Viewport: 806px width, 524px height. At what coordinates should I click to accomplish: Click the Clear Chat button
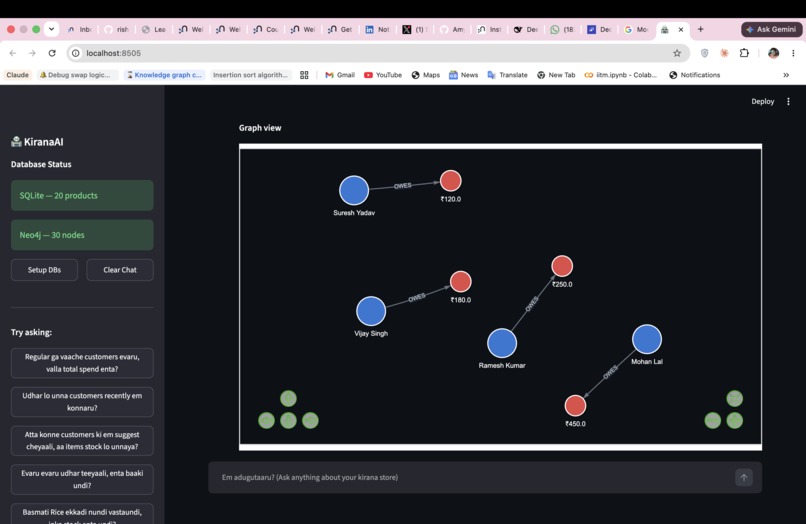[x=120, y=269]
